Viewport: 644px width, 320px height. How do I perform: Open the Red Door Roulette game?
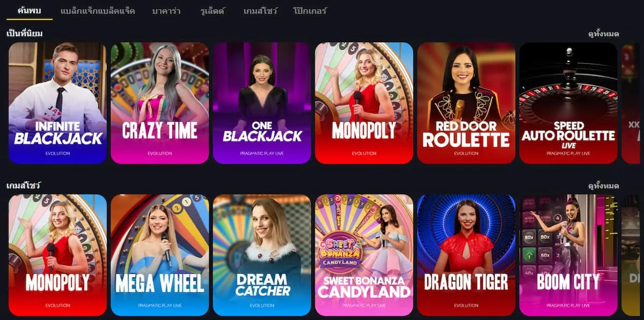click(466, 103)
